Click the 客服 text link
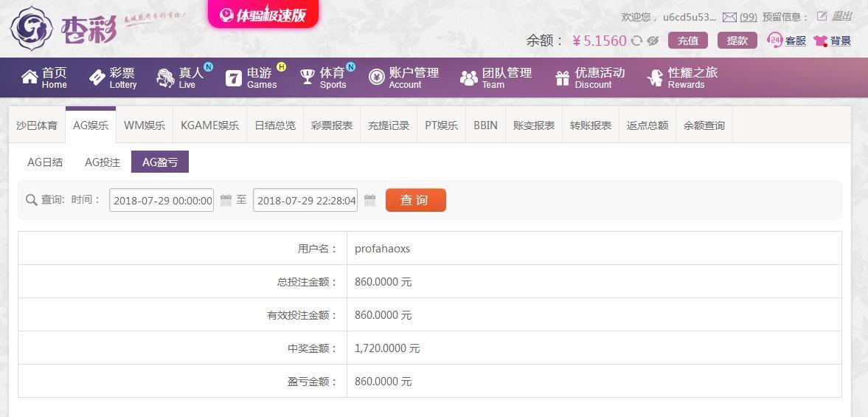This screenshot has width=868, height=417. pos(796,41)
